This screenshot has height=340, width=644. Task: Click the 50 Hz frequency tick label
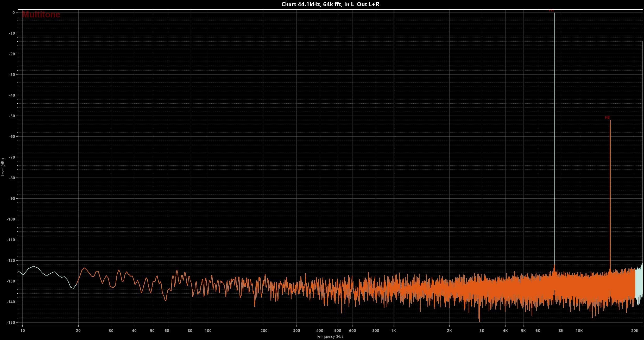click(x=152, y=331)
